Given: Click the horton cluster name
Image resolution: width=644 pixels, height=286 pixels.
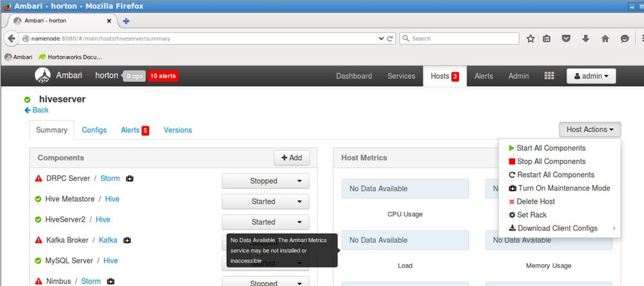Looking at the screenshot, I should (106, 75).
